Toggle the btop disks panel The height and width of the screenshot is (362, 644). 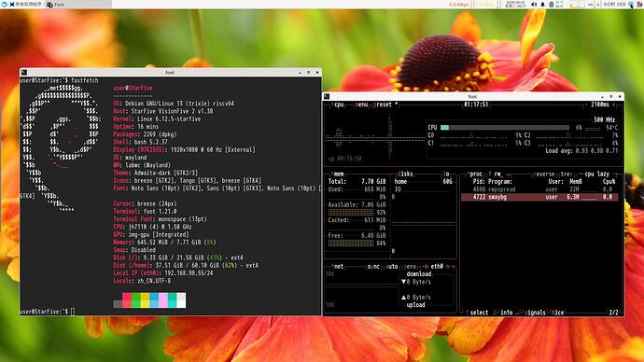tap(404, 174)
